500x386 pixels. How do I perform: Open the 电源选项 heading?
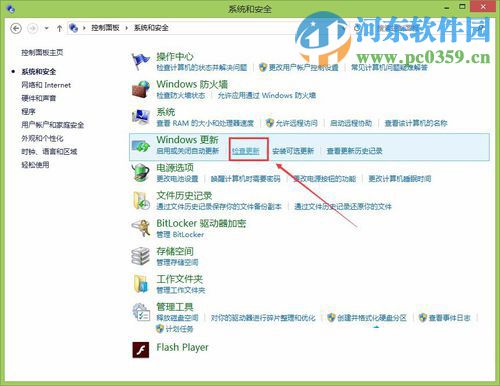(x=175, y=167)
